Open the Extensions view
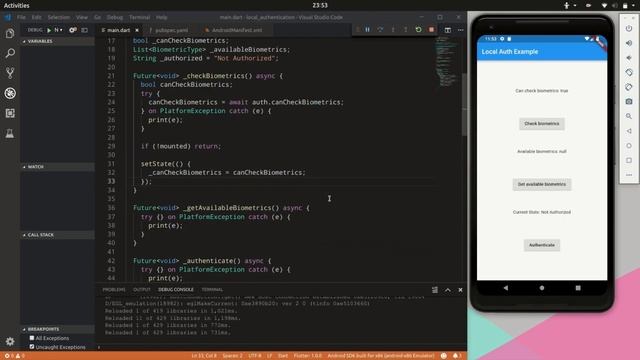This screenshot has width=640, height=360. (x=10, y=113)
